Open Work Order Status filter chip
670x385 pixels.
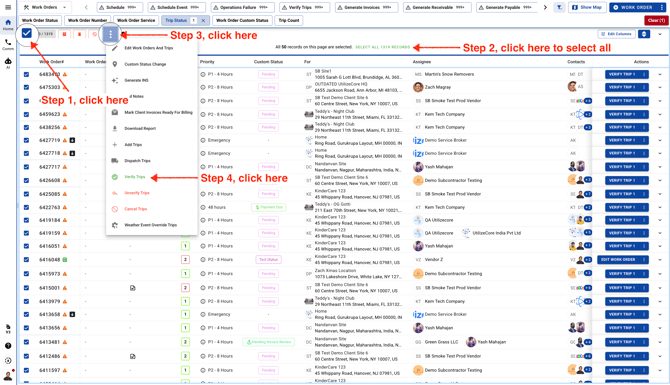(x=40, y=21)
